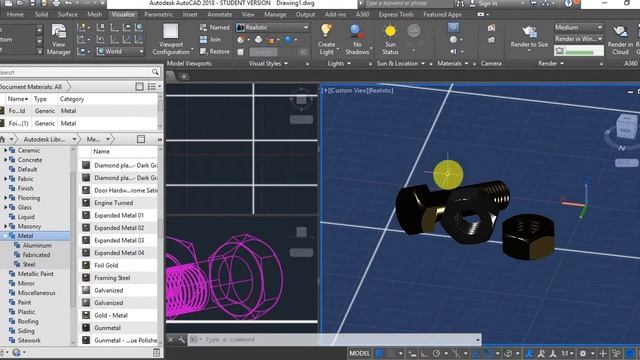This screenshot has height=360, width=640.
Task: Click the search magnifier in materials browser
Action: point(155,72)
